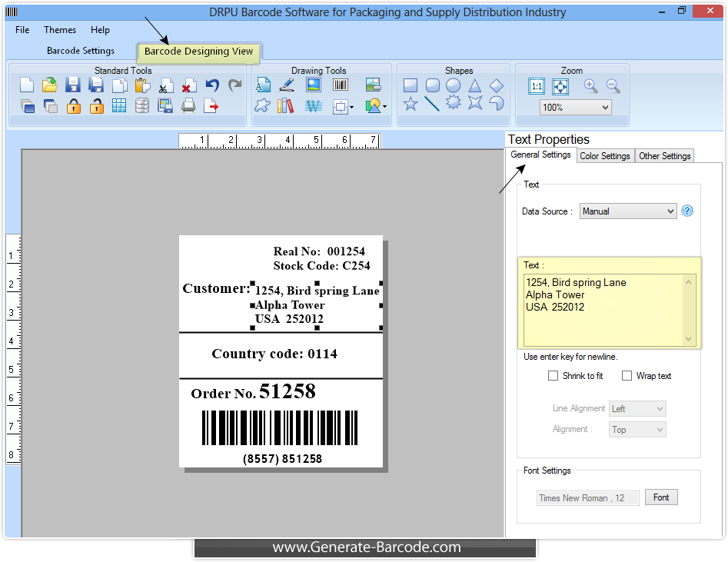728x562 pixels.
Task: Click the Data Source help question mark
Action: 687,211
